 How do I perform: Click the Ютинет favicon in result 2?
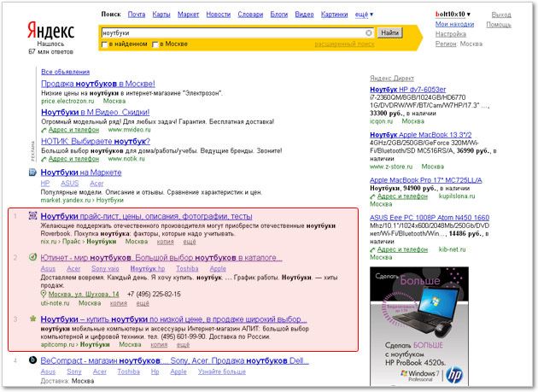tap(32, 257)
